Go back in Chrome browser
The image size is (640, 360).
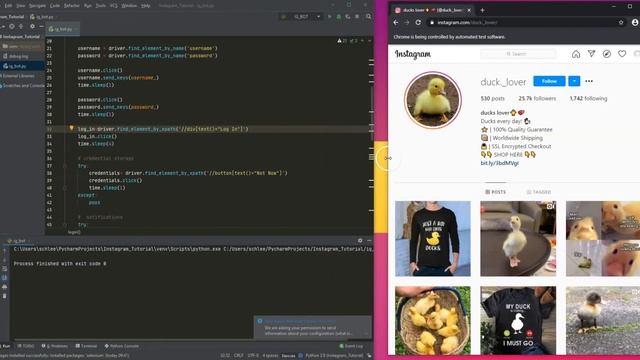(396, 22)
